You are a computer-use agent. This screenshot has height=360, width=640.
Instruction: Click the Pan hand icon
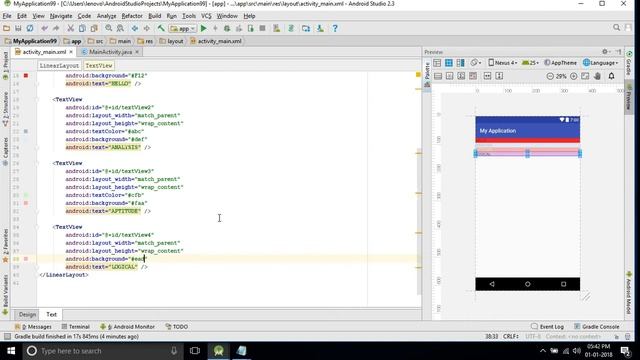tap(597, 76)
